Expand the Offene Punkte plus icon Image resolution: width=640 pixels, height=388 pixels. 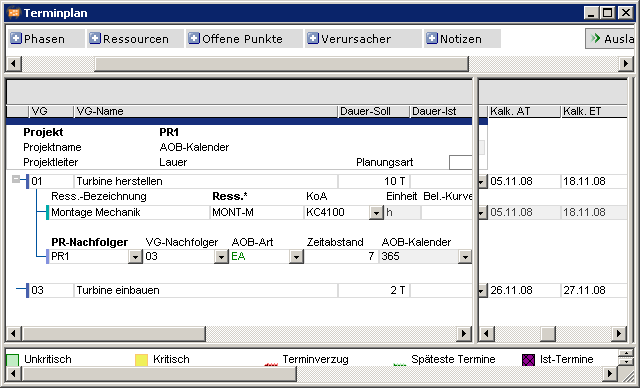coord(193,38)
